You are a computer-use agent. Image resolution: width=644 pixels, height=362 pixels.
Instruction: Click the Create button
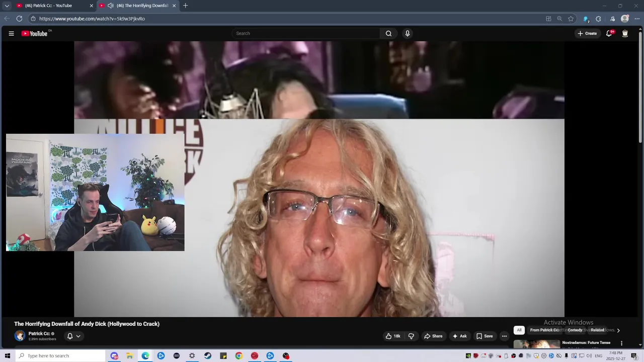587,34
